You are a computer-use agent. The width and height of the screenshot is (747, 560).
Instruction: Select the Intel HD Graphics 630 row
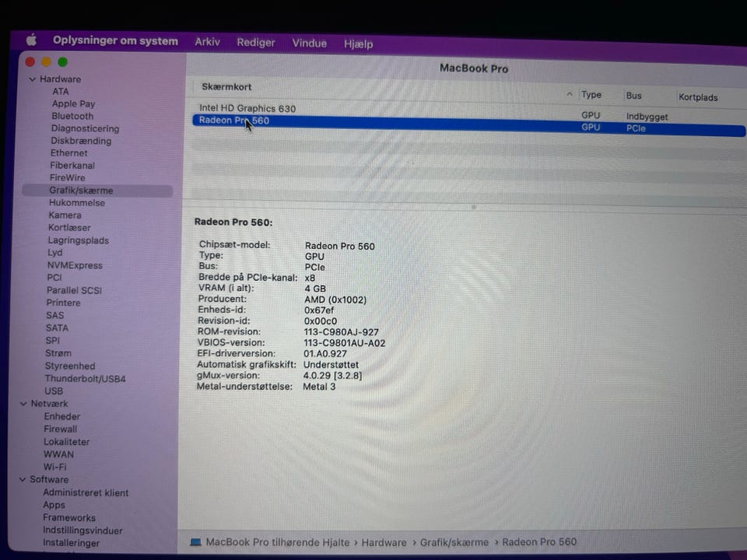(469, 112)
